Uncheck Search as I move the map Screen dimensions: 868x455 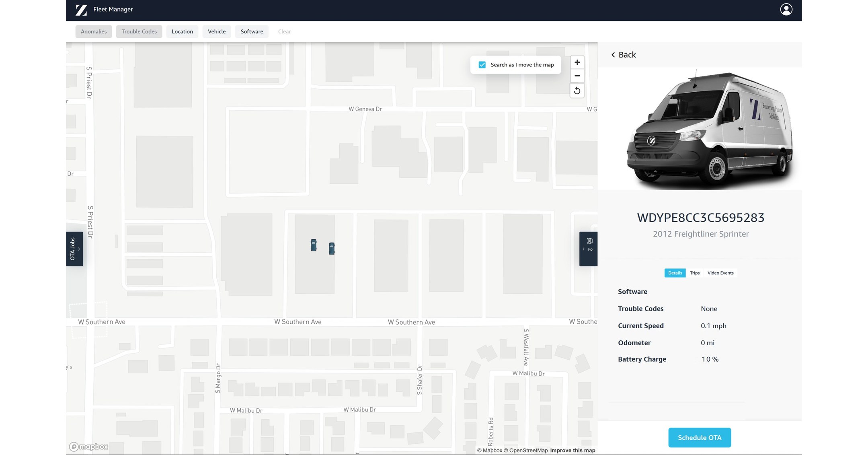click(482, 64)
